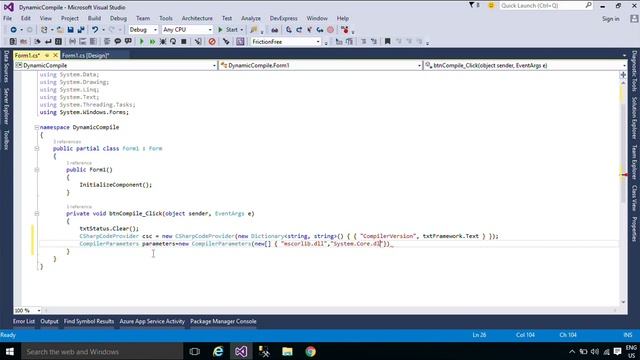
Task: Click the green play icon on second toolbar
Action: 142,42
